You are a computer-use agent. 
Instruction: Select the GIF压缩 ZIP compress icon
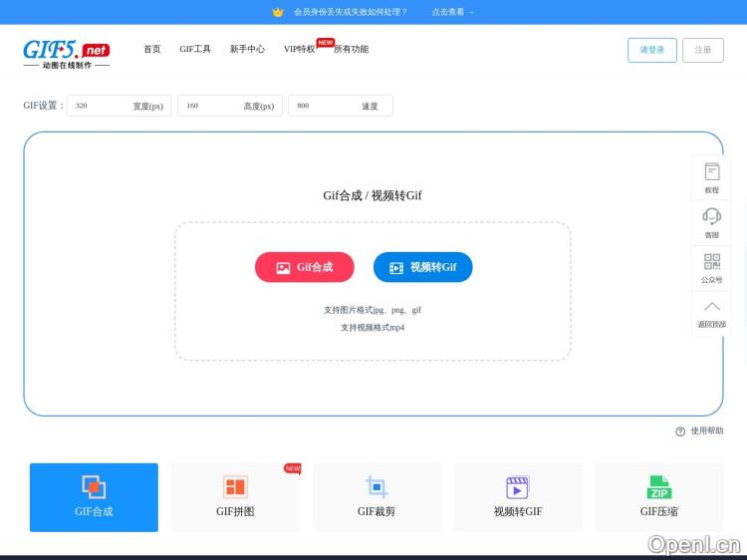pyautogui.click(x=659, y=487)
